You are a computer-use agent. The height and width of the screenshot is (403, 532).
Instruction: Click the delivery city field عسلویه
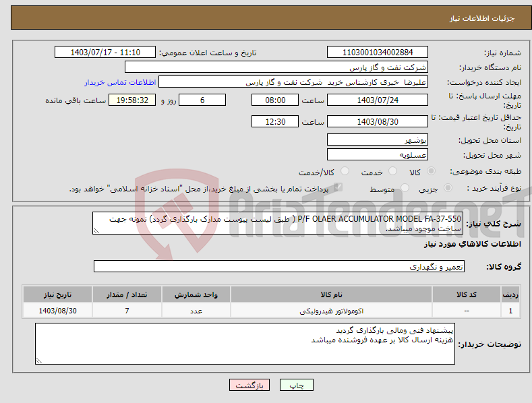[378, 155]
